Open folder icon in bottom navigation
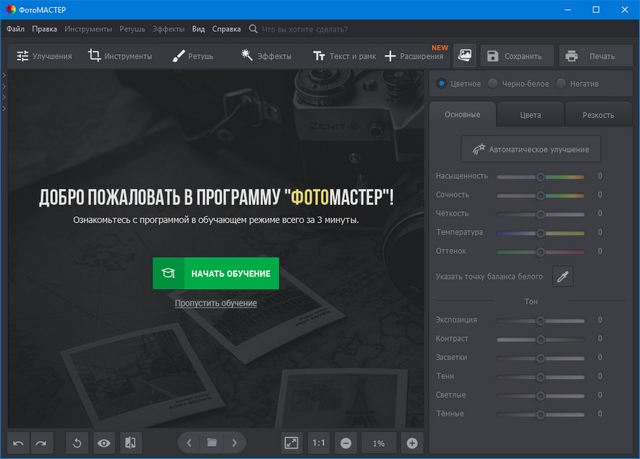Screen dimensions: 640x459 point(211,442)
